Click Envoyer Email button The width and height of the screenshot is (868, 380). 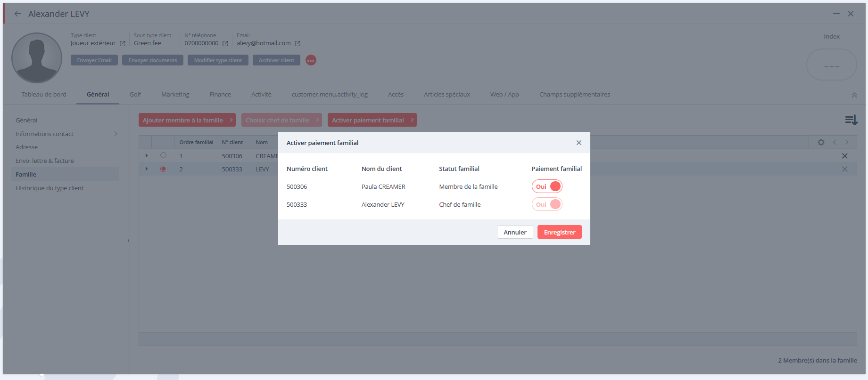pos(94,60)
